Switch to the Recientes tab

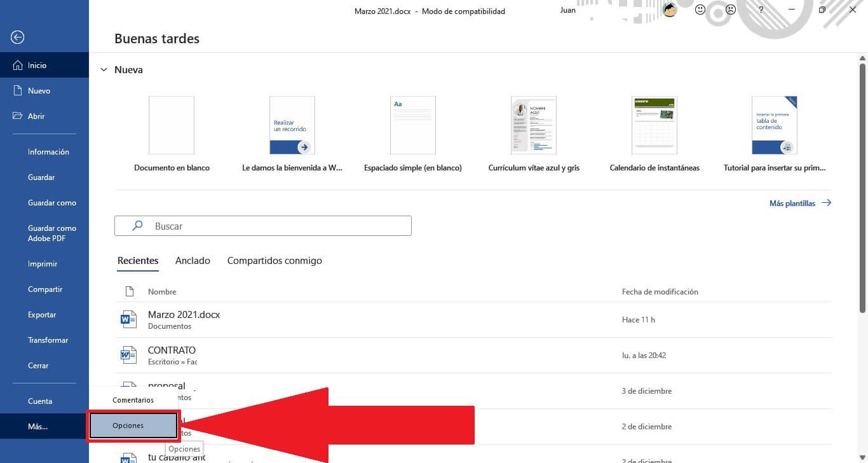click(x=138, y=261)
